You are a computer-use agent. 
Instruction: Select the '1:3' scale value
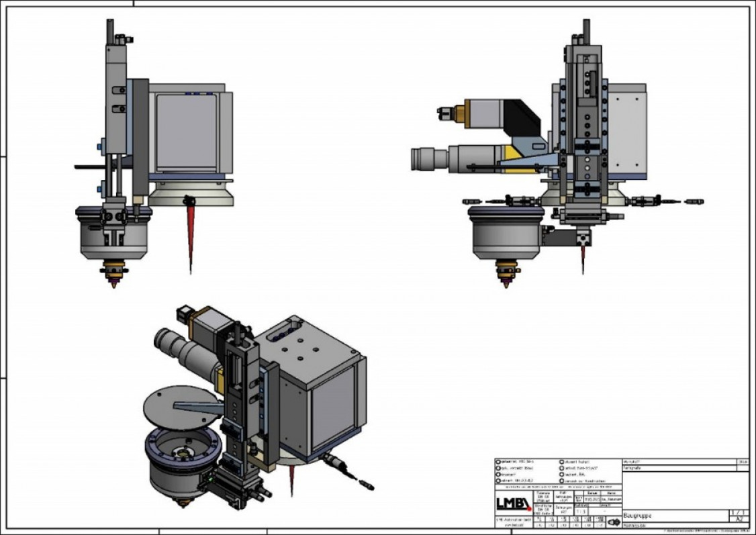(581, 512)
